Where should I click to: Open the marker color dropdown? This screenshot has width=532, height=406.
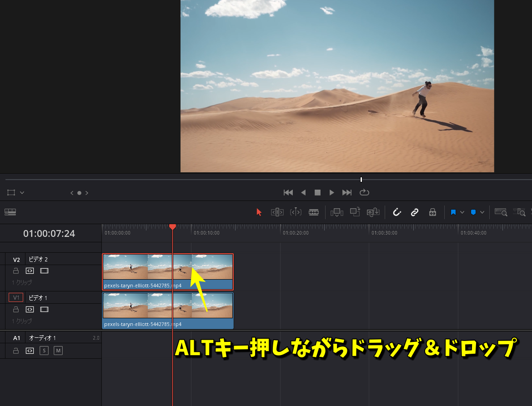[x=482, y=212]
